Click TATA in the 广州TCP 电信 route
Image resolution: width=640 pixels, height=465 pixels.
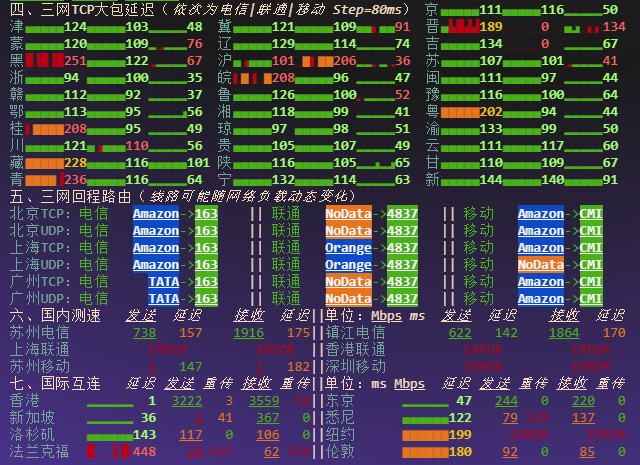click(164, 281)
